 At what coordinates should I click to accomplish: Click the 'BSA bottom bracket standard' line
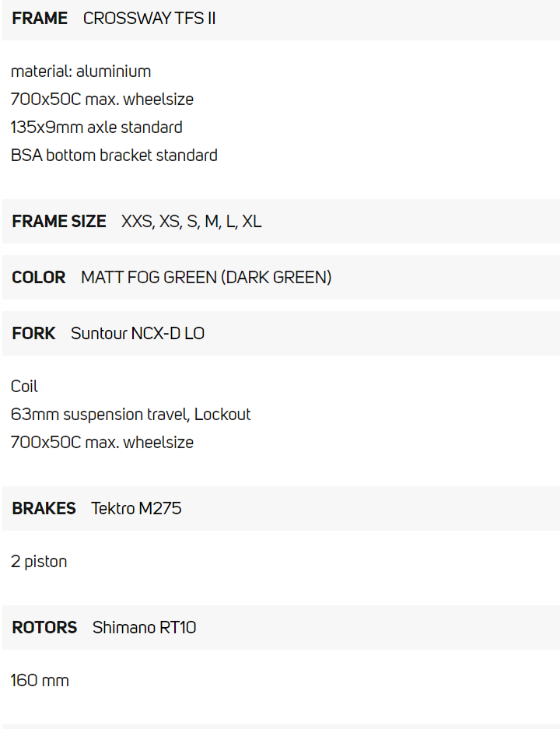coord(114,156)
